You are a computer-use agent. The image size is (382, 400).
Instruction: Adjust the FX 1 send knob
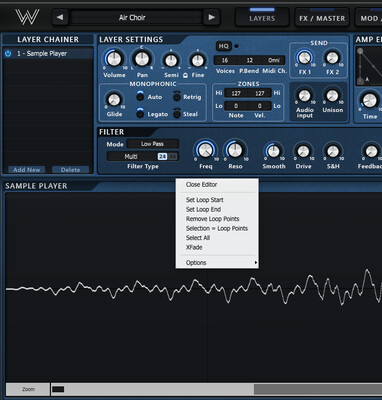pos(304,58)
